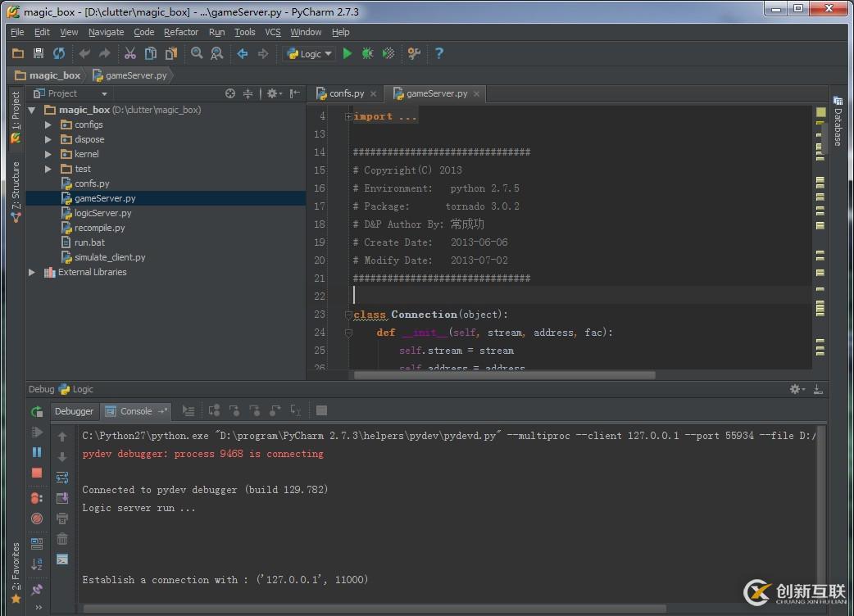Click the green Run button in toolbar
This screenshot has width=854, height=616.
tap(348, 53)
